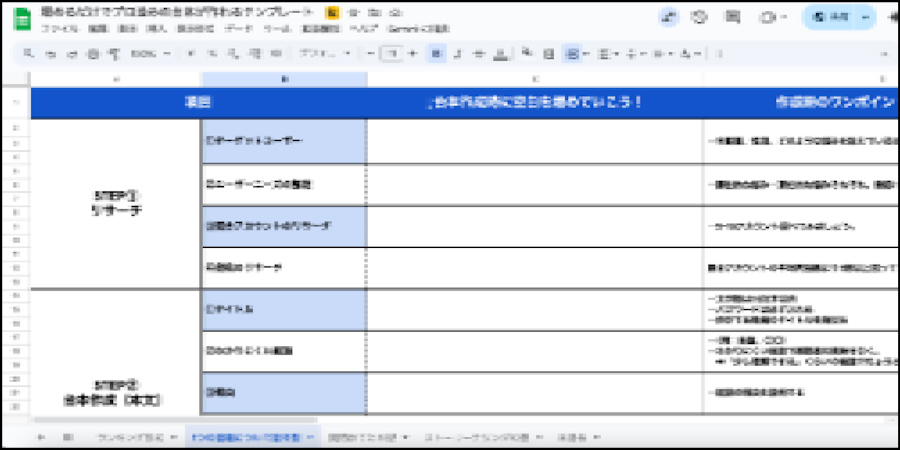Click the font size input box
This screenshot has height=450, width=900.
click(391, 53)
